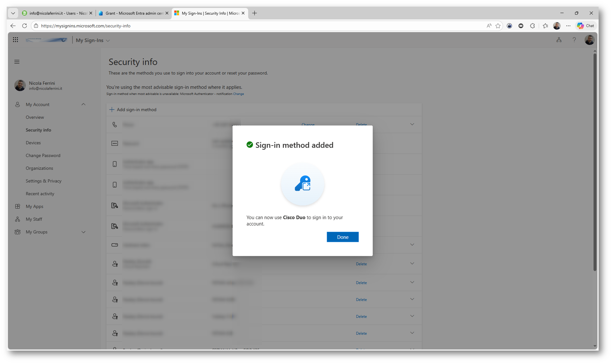The width and height of the screenshot is (612, 364).
Task: Click the Done button in dialog
Action: coord(342,237)
